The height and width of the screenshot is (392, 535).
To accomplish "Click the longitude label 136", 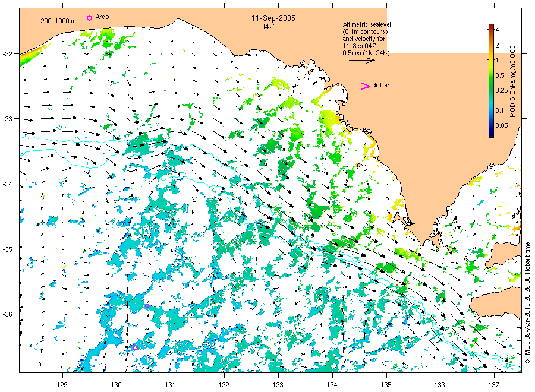I will [440, 385].
